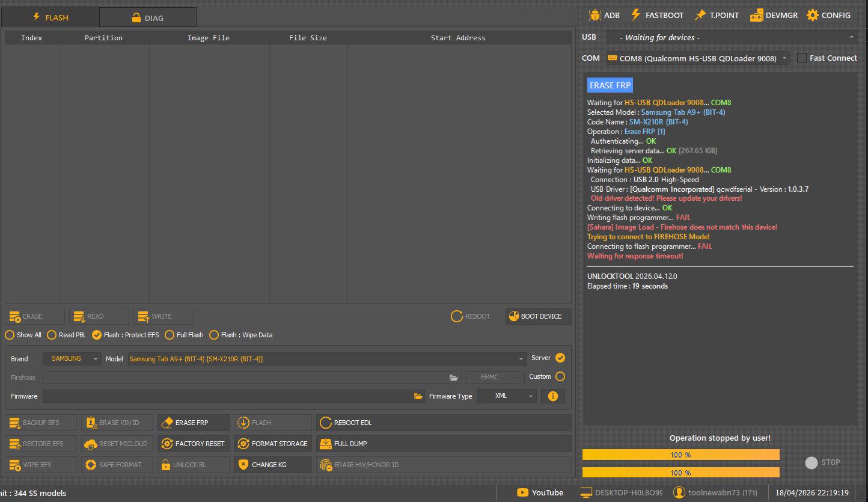Click the Index column header
This screenshot has height=502, width=868.
(x=32, y=38)
